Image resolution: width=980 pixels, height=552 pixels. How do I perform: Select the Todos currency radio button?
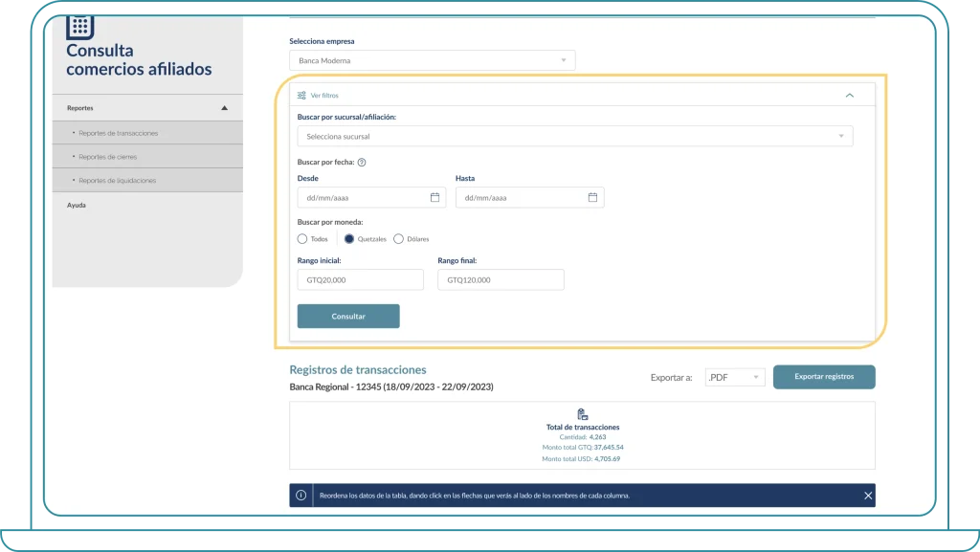click(x=302, y=239)
